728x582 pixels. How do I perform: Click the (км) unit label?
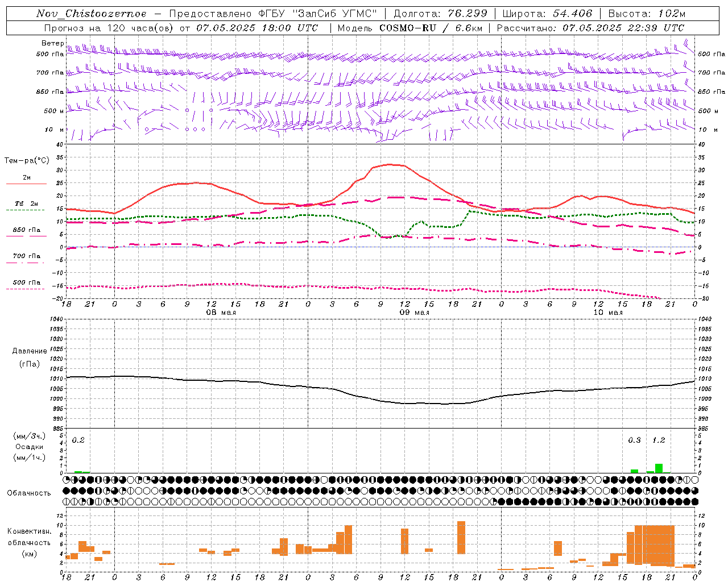pyautogui.click(x=29, y=554)
